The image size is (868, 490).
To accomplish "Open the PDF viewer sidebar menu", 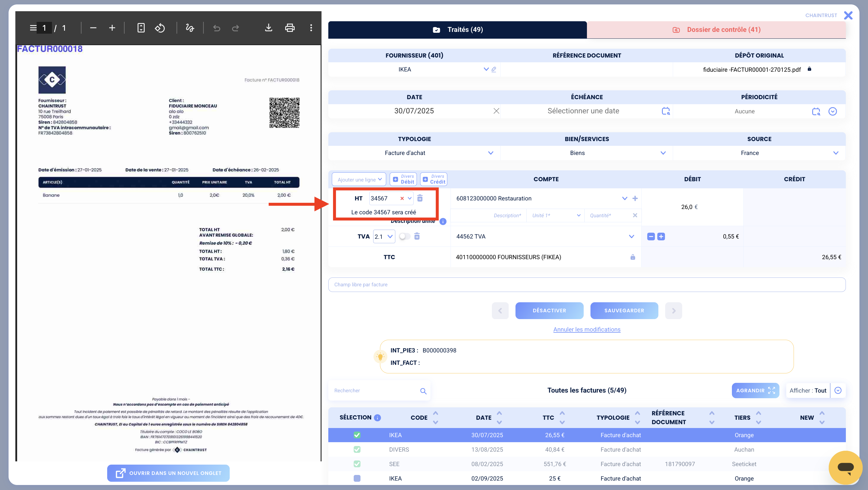I will pyautogui.click(x=33, y=28).
